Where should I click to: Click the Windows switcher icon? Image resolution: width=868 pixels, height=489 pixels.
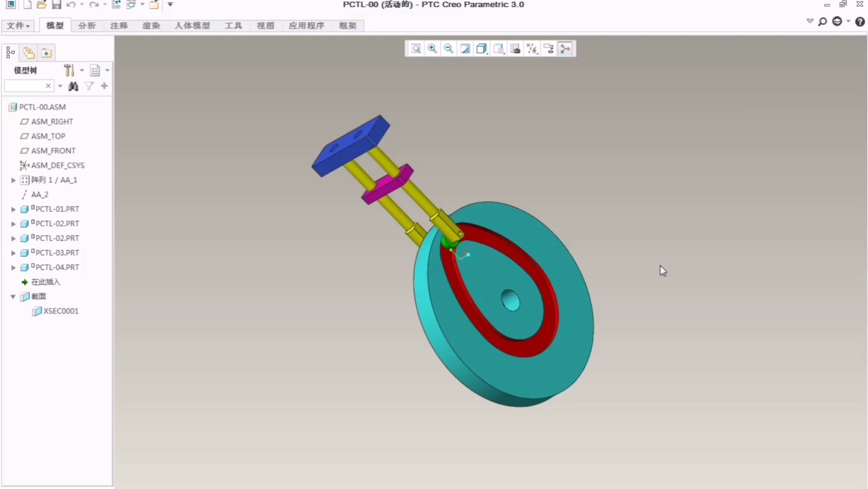(x=131, y=5)
